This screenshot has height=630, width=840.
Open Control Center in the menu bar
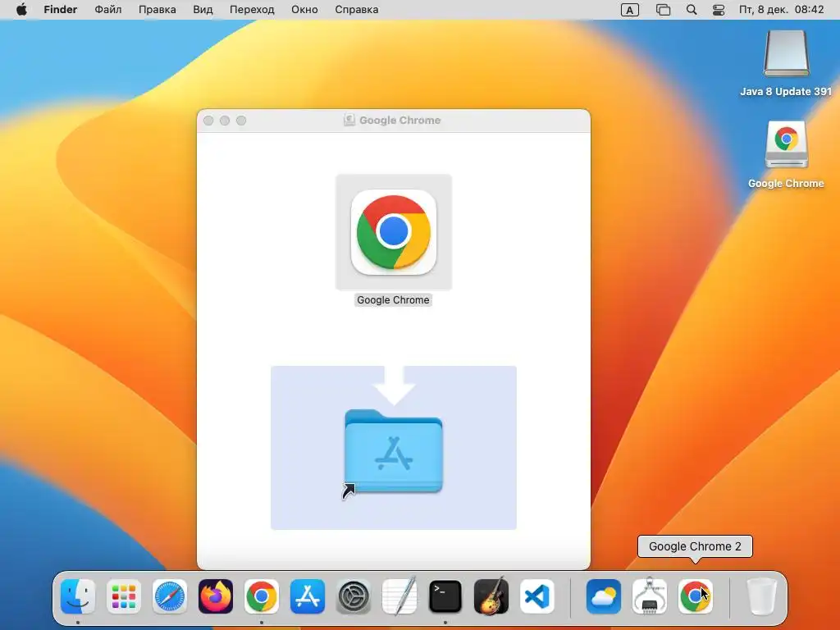pyautogui.click(x=719, y=10)
